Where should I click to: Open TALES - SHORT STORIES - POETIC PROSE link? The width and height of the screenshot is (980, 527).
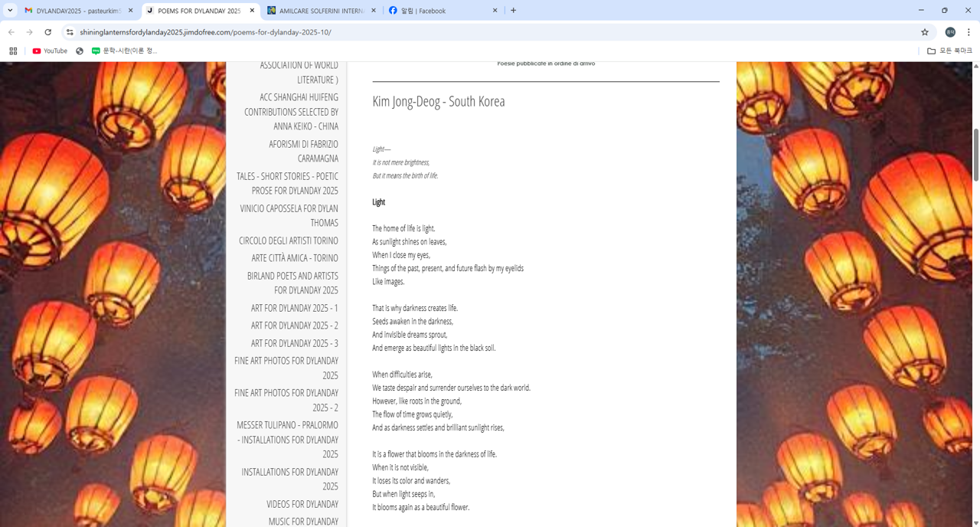click(x=287, y=183)
